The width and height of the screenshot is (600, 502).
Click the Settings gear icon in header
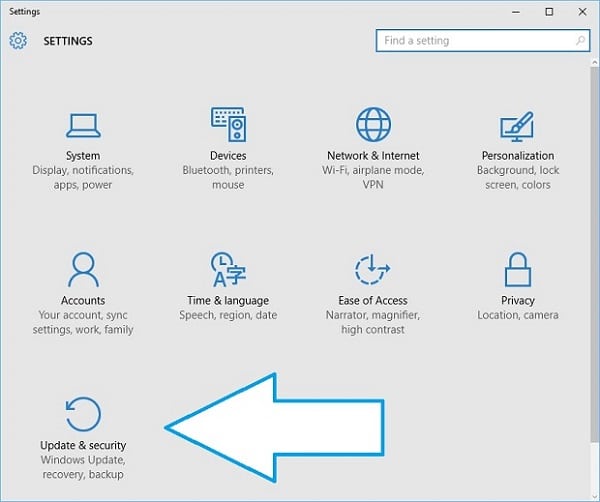(x=18, y=41)
